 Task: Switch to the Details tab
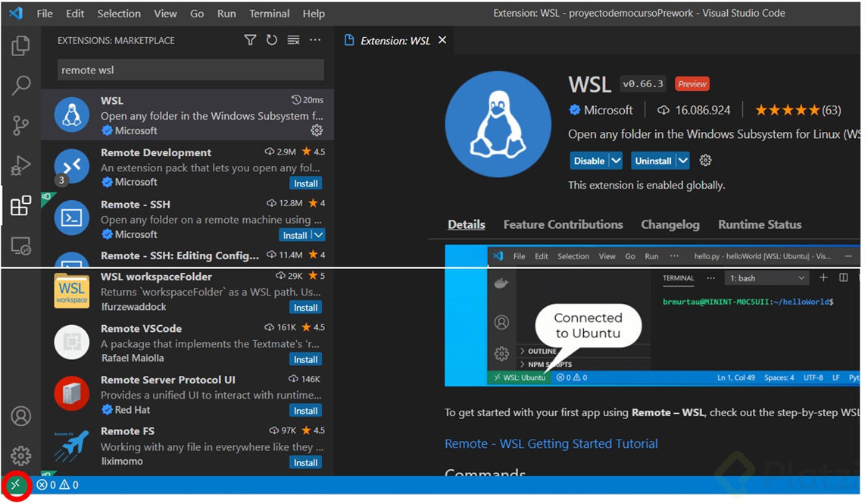[x=466, y=224]
